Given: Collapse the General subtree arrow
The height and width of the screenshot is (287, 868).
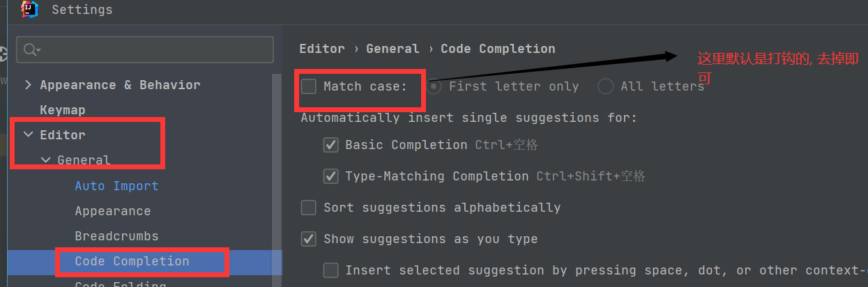Looking at the screenshot, I should 45,160.
